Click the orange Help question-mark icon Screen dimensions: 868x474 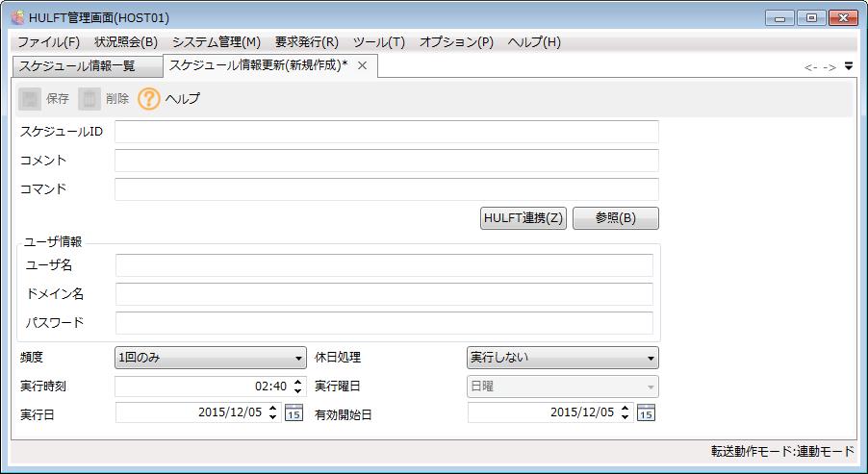(148, 99)
